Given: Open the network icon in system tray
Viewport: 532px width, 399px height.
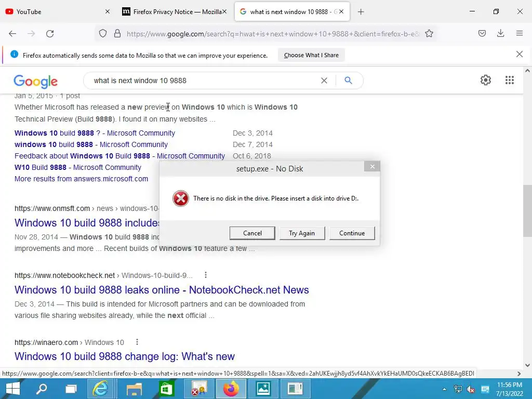Looking at the screenshot, I should point(458,389).
